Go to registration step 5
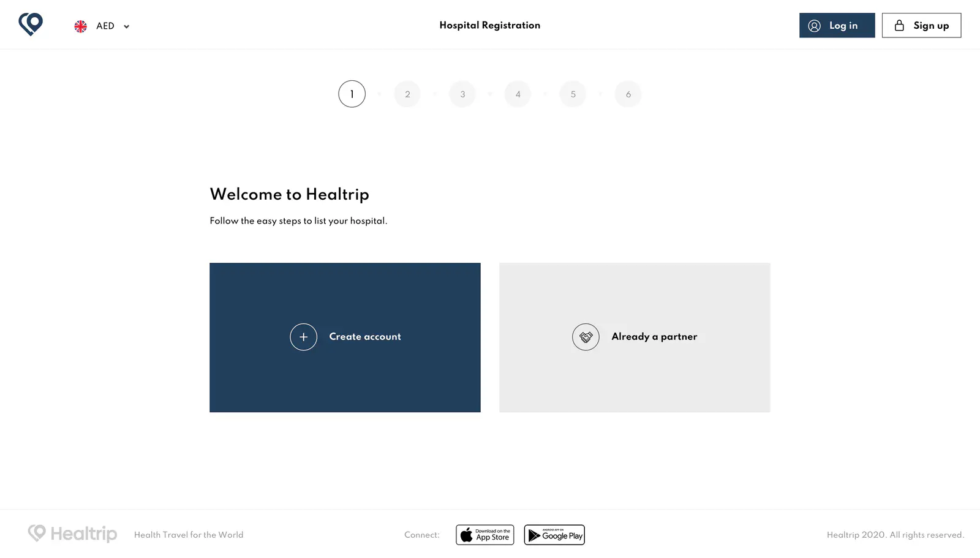 573,94
